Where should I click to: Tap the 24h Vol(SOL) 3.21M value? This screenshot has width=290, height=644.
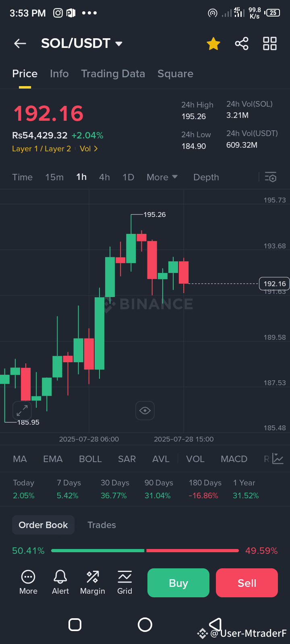(x=238, y=115)
